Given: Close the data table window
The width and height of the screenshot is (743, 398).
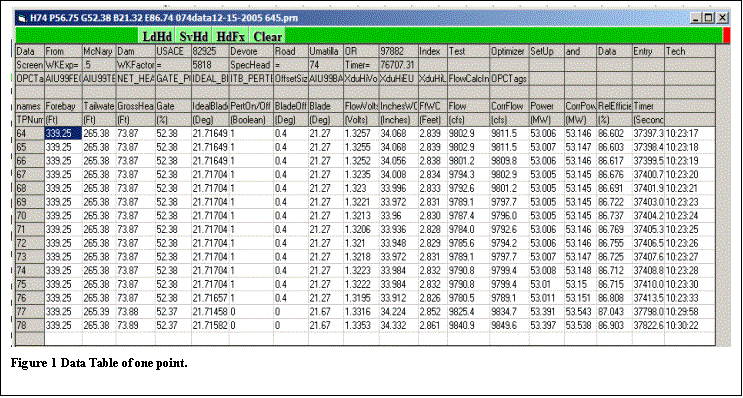Looking at the screenshot, I should [x=721, y=18].
